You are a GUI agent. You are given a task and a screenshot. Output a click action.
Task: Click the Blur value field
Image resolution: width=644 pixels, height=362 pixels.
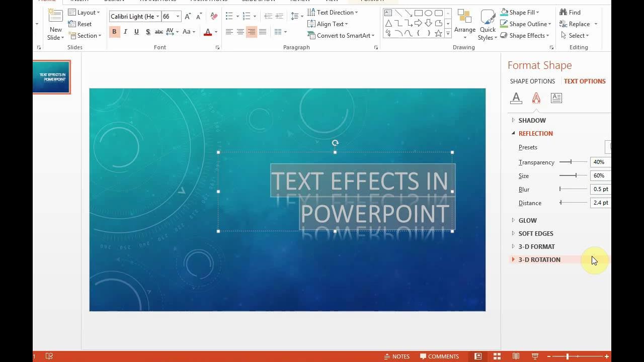(601, 189)
